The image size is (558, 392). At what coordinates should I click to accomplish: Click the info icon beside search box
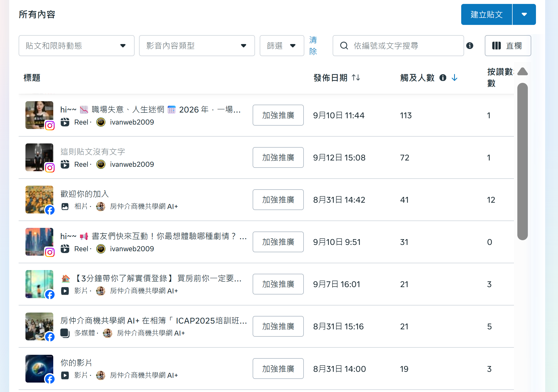coord(470,46)
